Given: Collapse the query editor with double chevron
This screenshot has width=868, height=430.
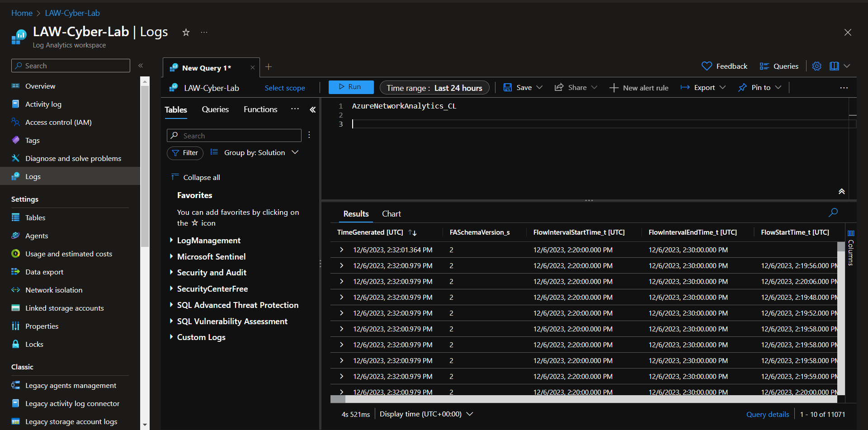Looking at the screenshot, I should pyautogui.click(x=842, y=192).
